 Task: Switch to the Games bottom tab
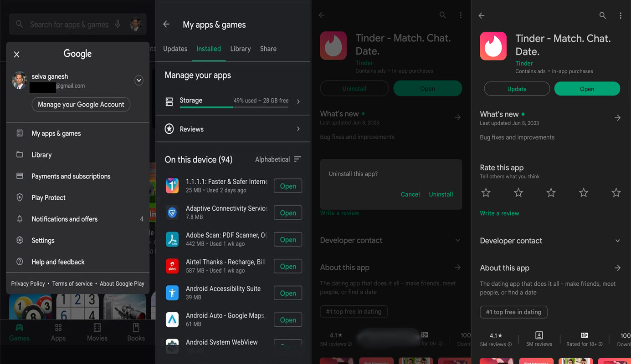coord(20,332)
